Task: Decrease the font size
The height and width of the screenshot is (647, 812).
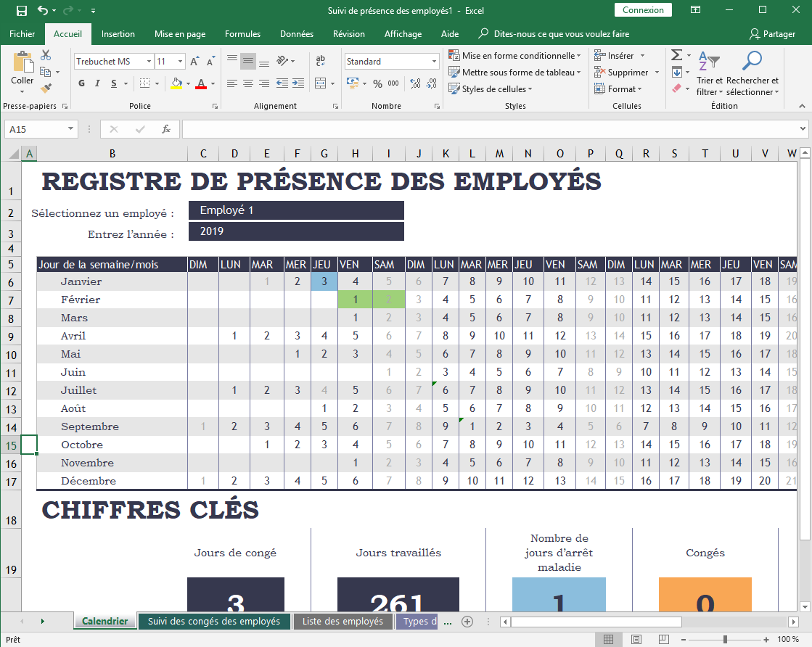Action: click(210, 62)
